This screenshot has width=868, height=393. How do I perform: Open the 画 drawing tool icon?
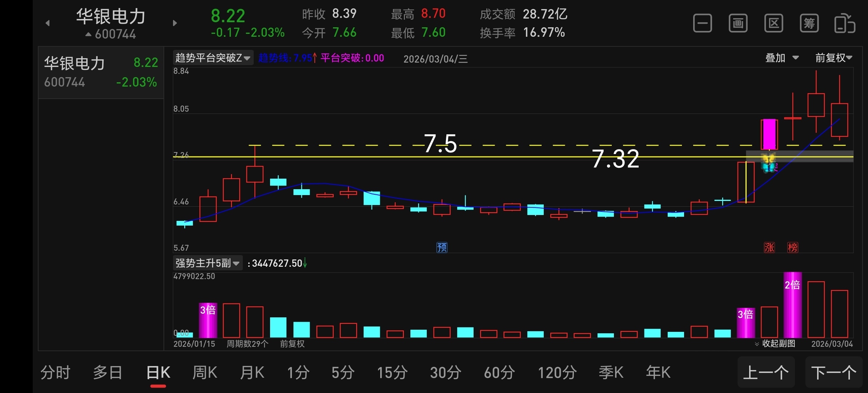click(738, 24)
